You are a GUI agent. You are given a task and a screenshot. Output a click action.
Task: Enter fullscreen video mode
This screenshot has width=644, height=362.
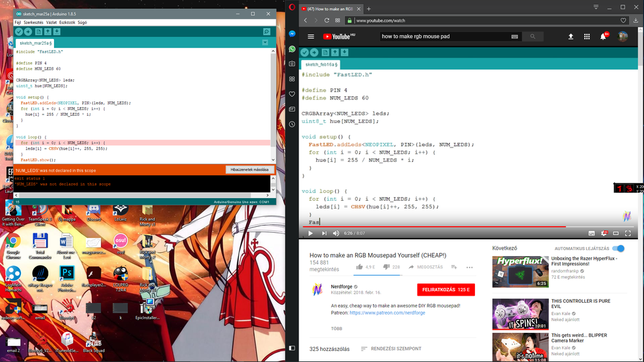(x=628, y=233)
